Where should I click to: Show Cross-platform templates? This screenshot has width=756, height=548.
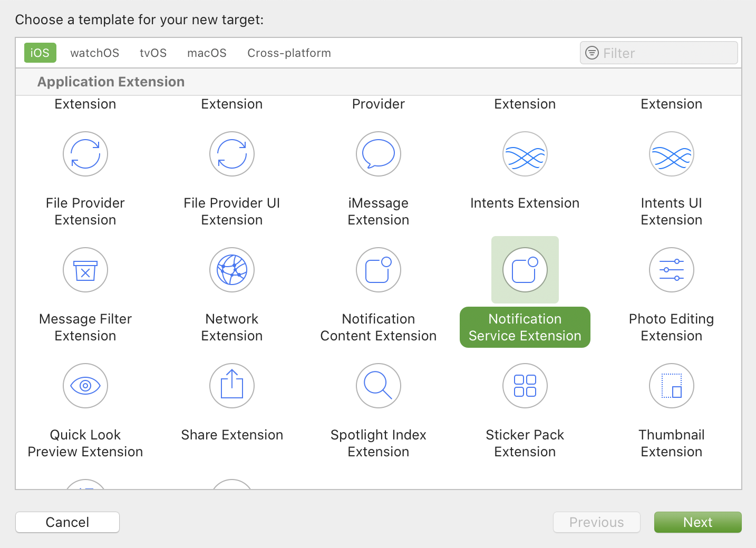click(289, 53)
